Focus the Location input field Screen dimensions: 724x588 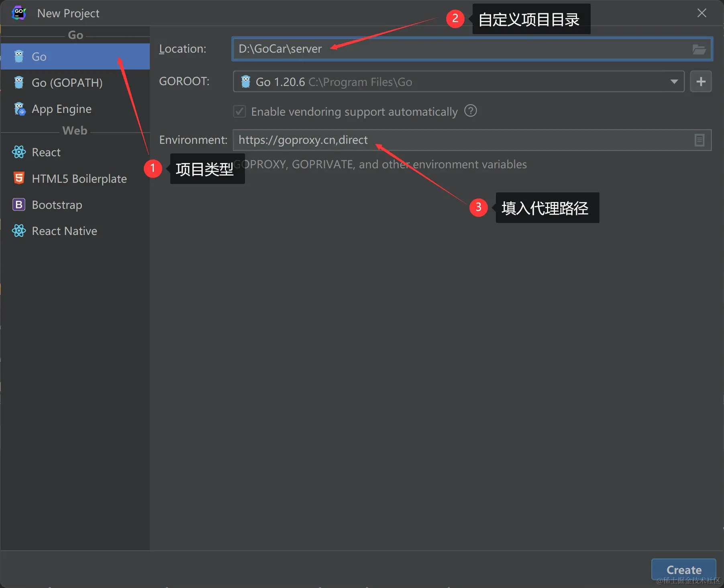tap(472, 49)
